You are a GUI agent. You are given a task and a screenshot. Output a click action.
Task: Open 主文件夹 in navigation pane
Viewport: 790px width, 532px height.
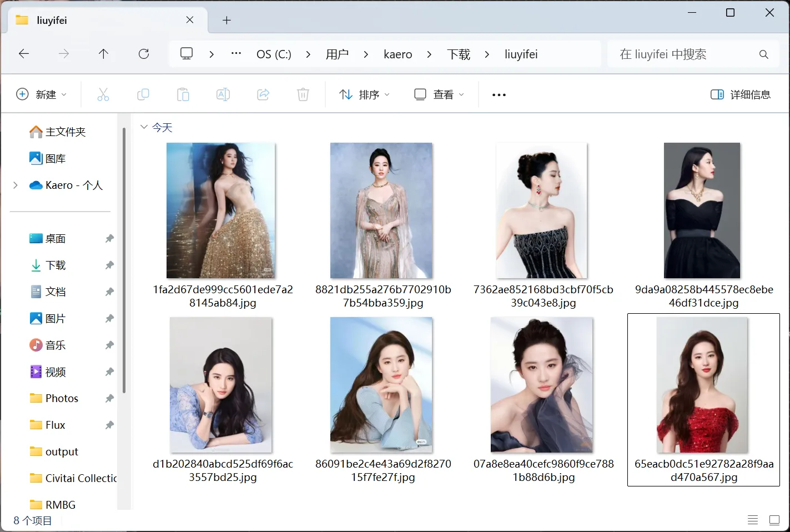(x=58, y=132)
